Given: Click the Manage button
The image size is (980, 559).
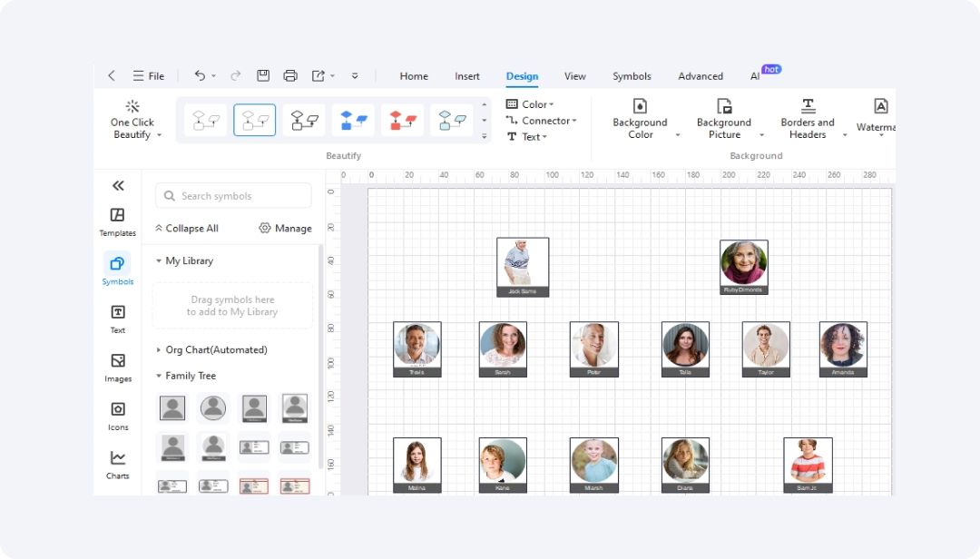Looking at the screenshot, I should (286, 228).
